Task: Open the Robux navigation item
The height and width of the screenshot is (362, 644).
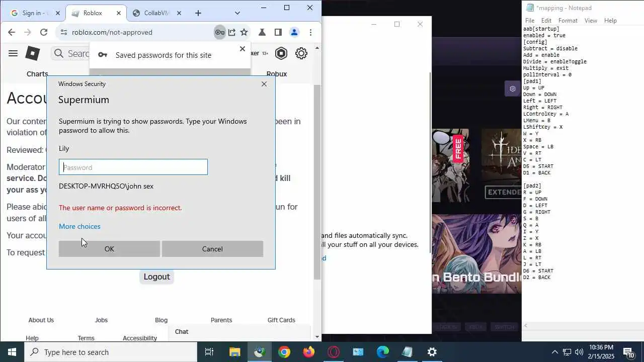Action: (x=277, y=74)
